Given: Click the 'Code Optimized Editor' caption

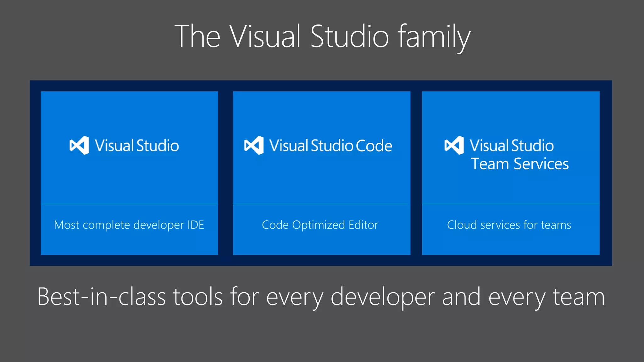Looking at the screenshot, I should pos(320,225).
